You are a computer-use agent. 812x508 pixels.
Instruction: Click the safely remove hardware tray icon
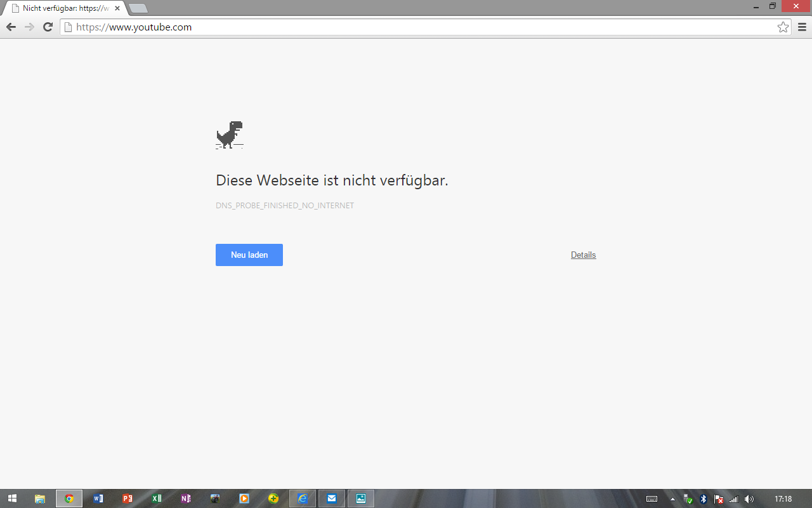pyautogui.click(x=688, y=499)
